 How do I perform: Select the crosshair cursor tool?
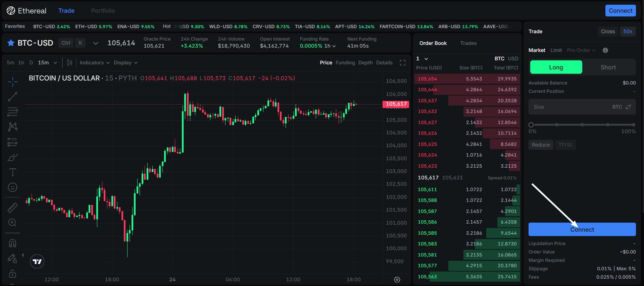tap(13, 81)
